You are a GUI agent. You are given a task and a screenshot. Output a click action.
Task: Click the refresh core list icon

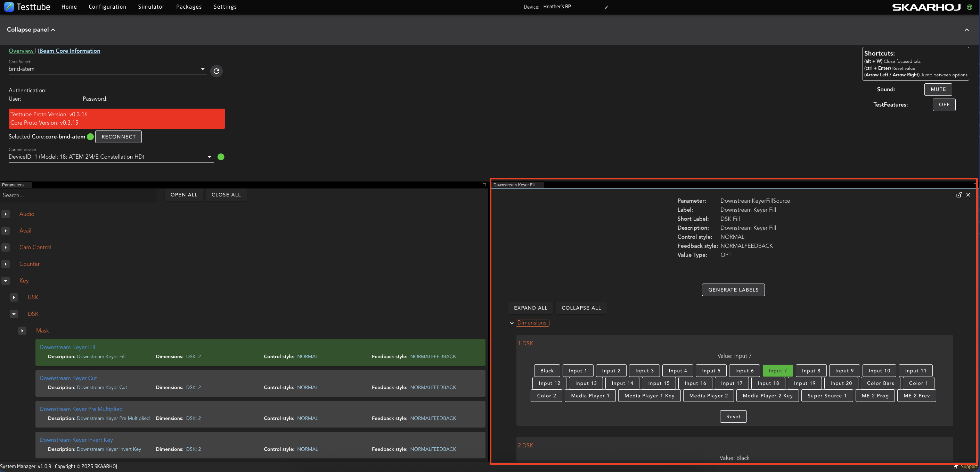pyautogui.click(x=216, y=71)
